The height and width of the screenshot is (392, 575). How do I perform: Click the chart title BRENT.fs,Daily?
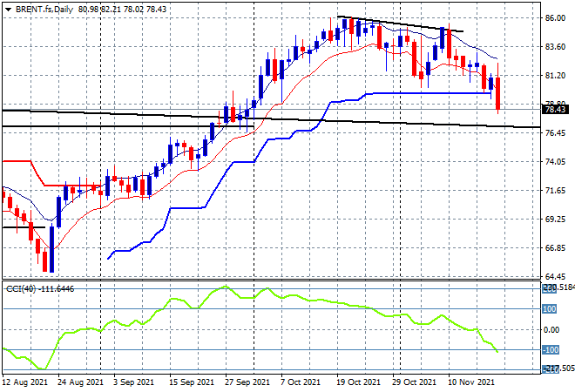44,10
